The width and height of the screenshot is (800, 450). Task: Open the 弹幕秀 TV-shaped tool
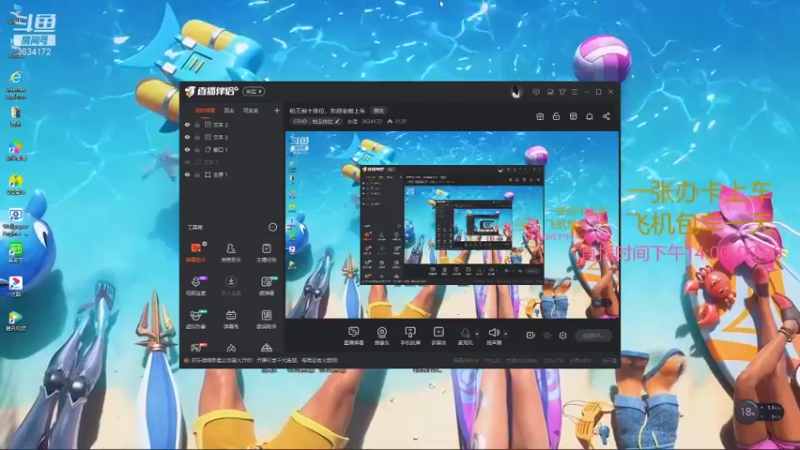click(231, 319)
